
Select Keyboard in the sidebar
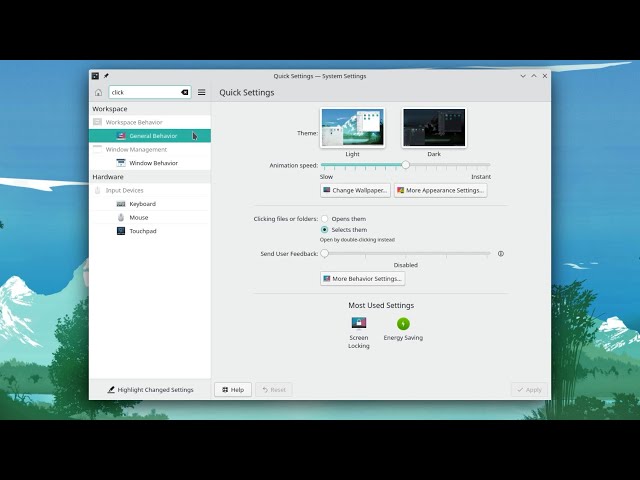point(142,204)
